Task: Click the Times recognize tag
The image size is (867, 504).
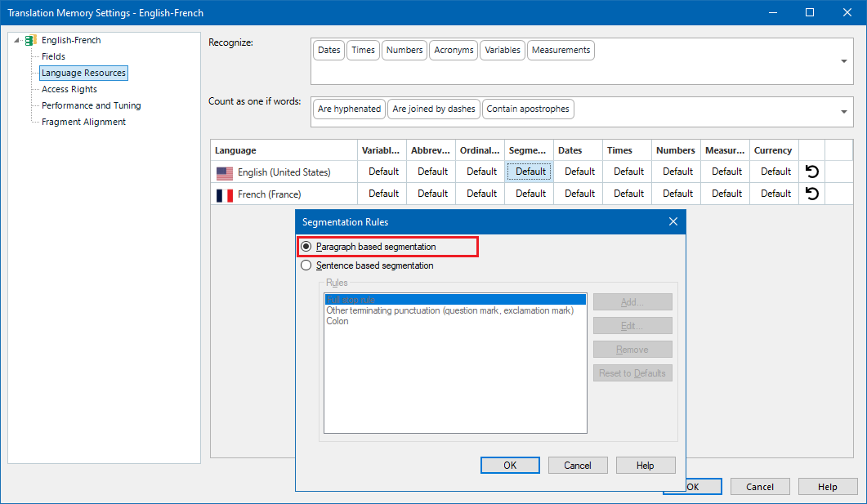Action: (364, 51)
